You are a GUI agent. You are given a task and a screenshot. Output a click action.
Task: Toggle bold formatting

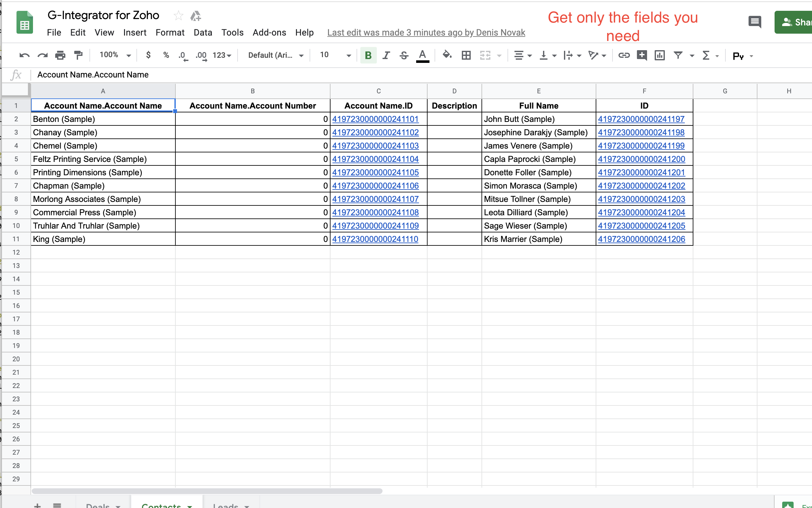pos(369,56)
